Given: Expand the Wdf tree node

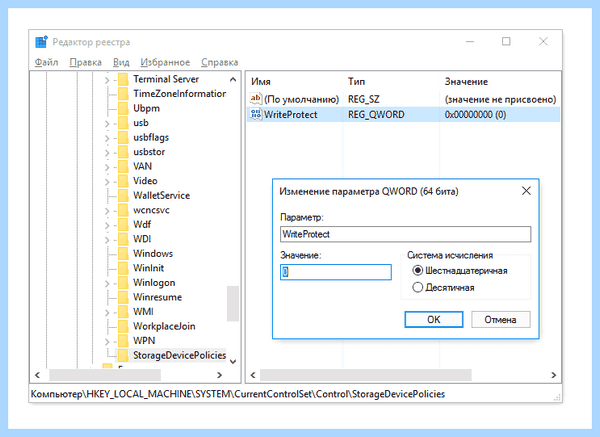Looking at the screenshot, I should [107, 225].
